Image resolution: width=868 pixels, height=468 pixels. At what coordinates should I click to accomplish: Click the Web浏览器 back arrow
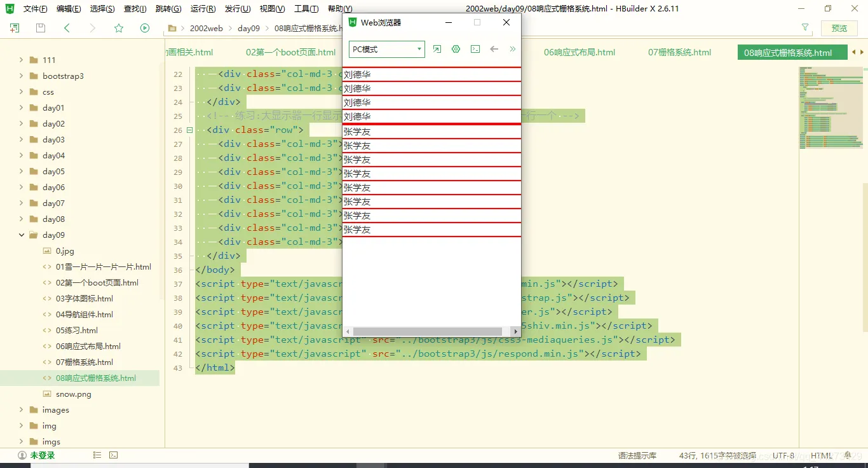(494, 49)
